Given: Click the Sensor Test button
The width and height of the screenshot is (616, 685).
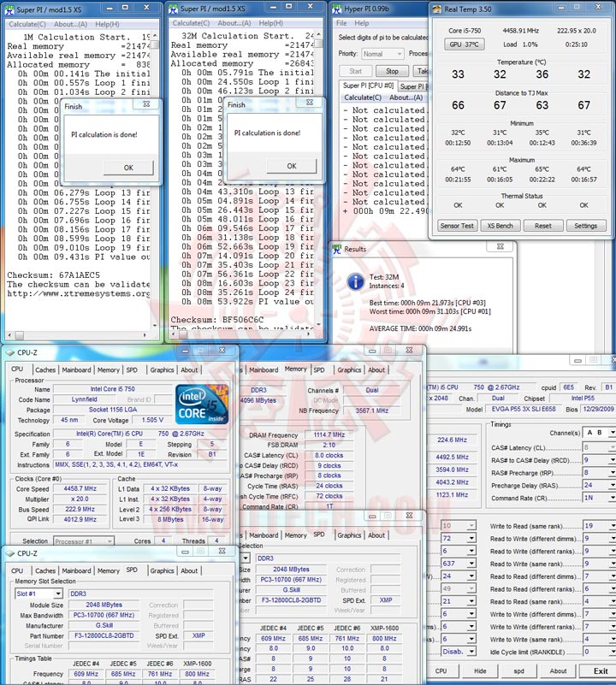Looking at the screenshot, I should click(x=457, y=226).
